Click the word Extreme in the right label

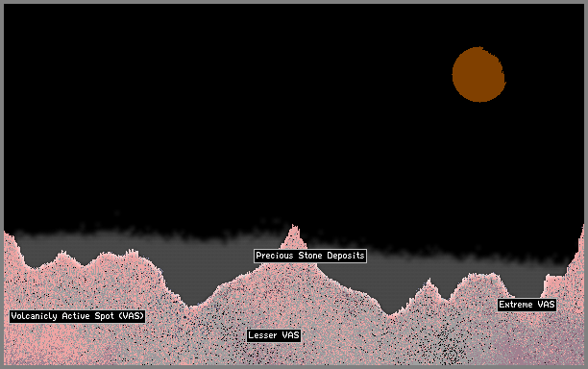click(516, 305)
